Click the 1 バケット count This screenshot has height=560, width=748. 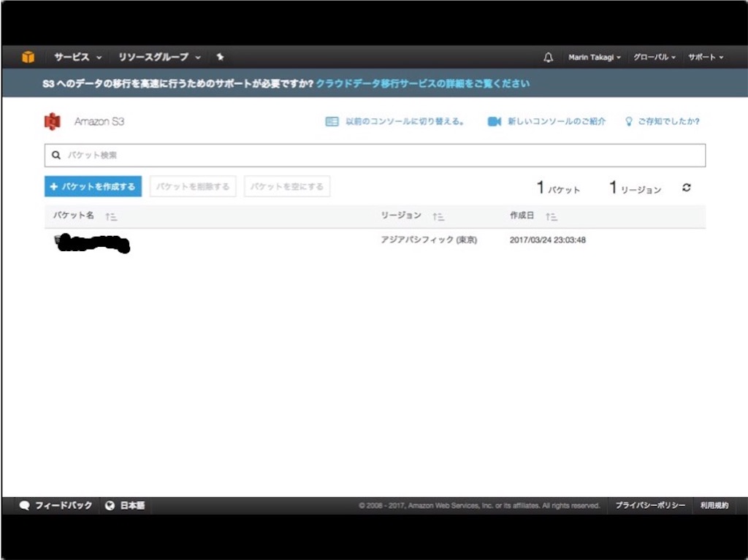pos(558,188)
